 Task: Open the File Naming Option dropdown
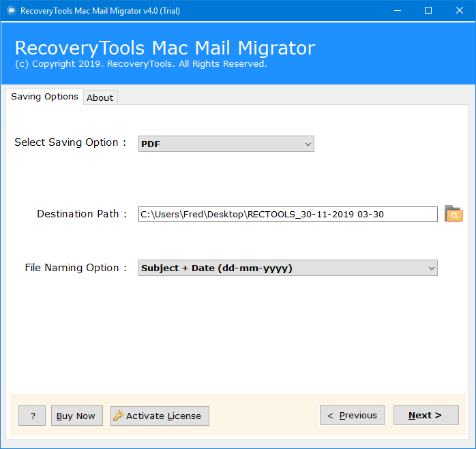[288, 268]
